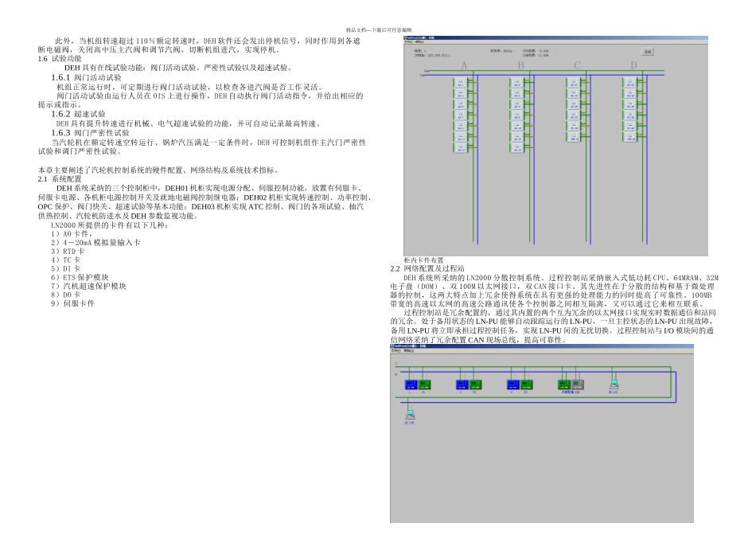Click the IP address value 202.206.212.1

pos(438,56)
